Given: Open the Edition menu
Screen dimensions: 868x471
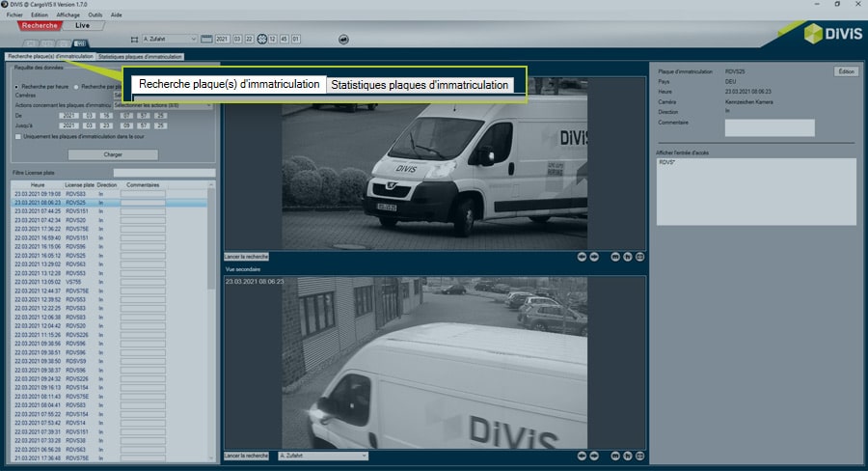Looking at the screenshot, I should (40, 15).
